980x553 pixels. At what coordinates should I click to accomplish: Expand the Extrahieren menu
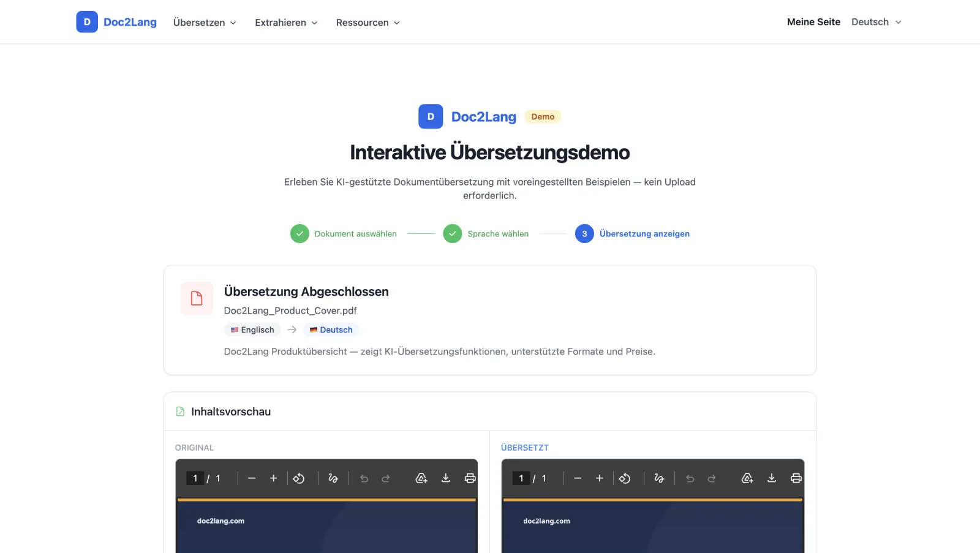tap(286, 23)
